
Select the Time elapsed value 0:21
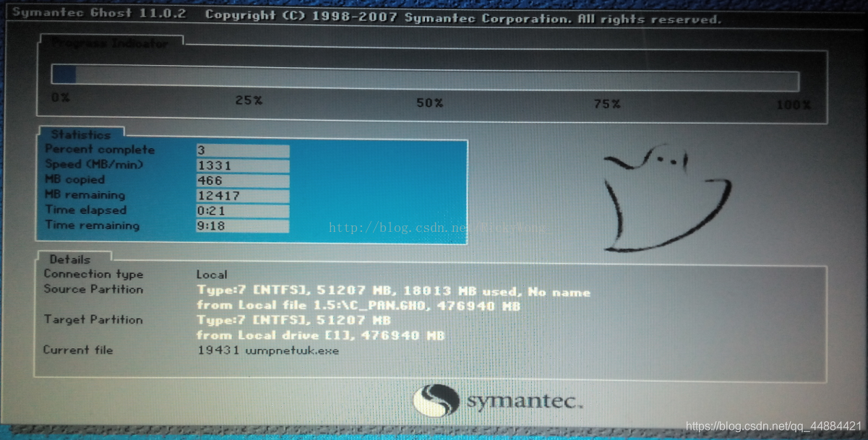[x=243, y=211]
